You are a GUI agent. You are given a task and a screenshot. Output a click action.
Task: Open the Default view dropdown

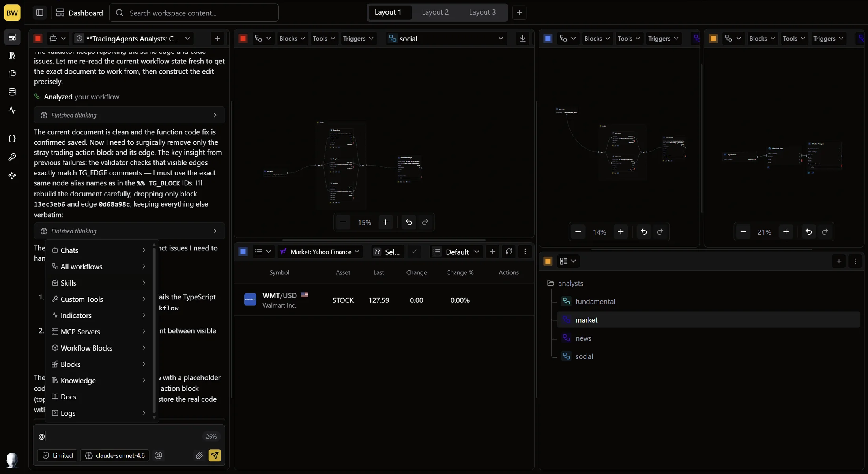[456, 252]
